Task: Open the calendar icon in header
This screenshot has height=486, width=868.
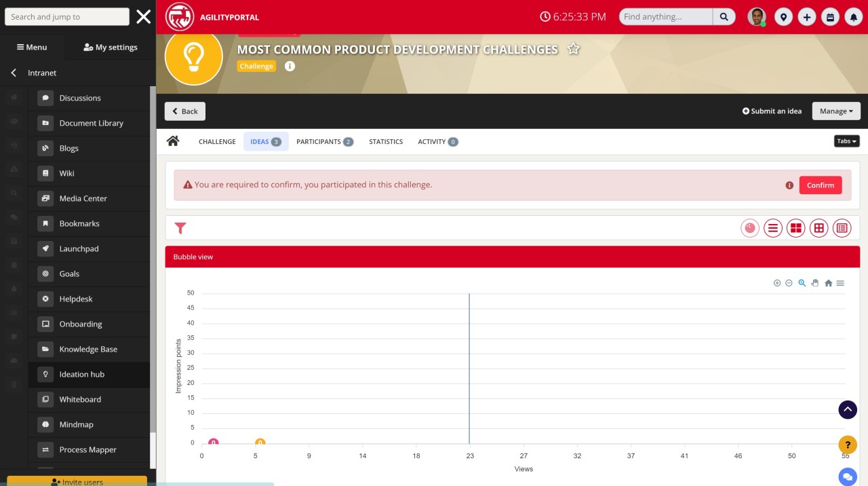Action: point(829,18)
